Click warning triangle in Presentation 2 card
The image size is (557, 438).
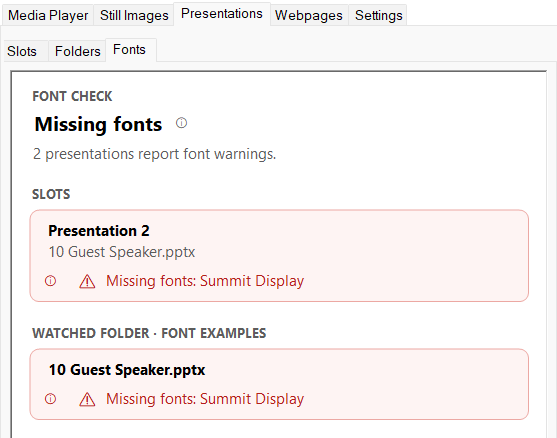coord(87,282)
